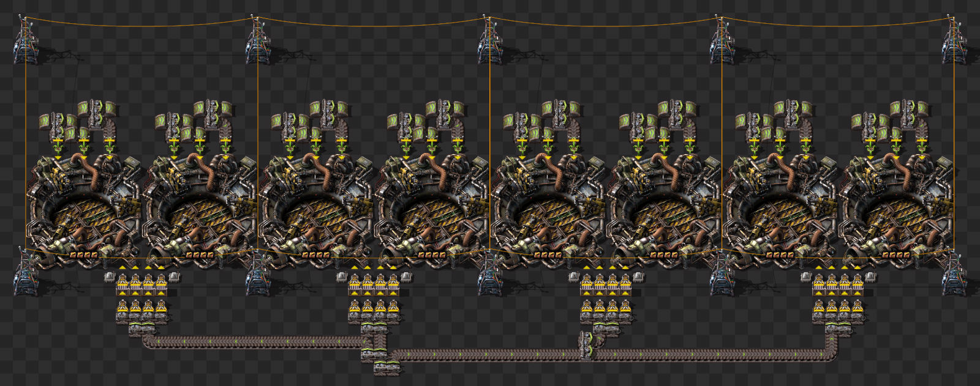Viewport: 980px width, 386px height.
Task: Click lamp right of the third output inserters
Action: [x=638, y=278]
